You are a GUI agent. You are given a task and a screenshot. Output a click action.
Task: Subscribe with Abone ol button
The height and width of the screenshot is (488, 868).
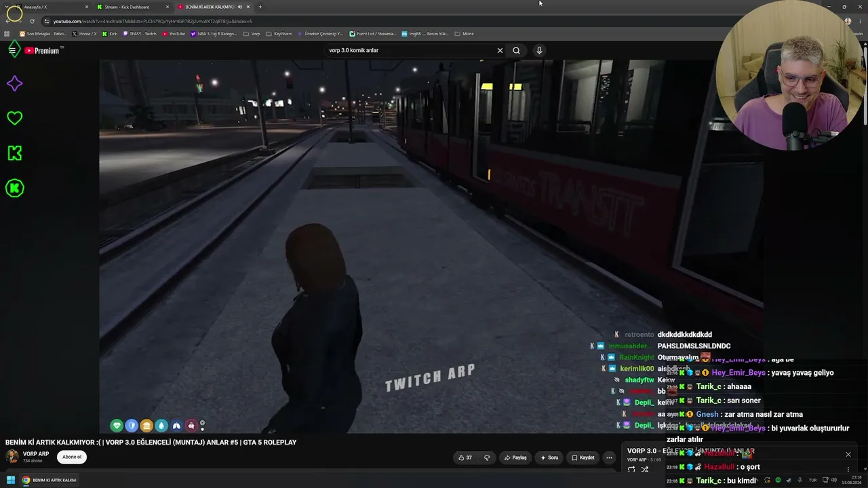(x=72, y=457)
